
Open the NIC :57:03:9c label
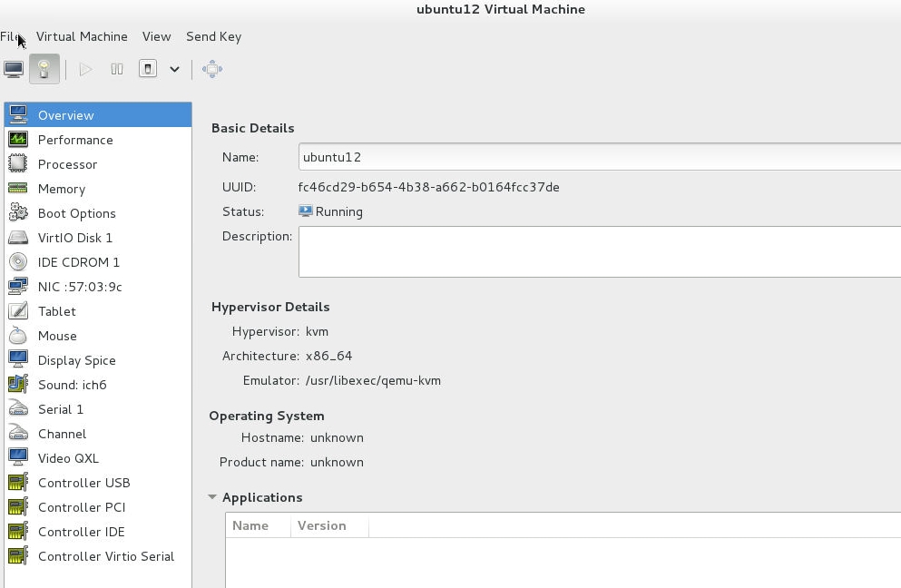(80, 287)
